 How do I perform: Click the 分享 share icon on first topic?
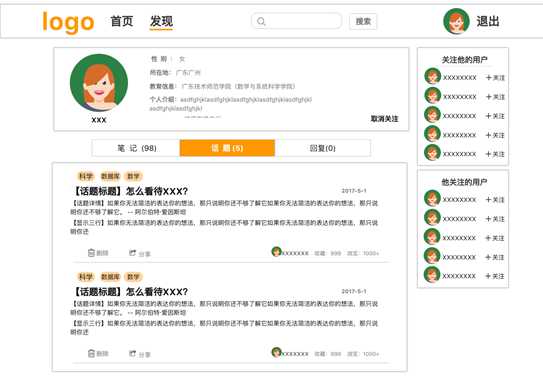[132, 253]
